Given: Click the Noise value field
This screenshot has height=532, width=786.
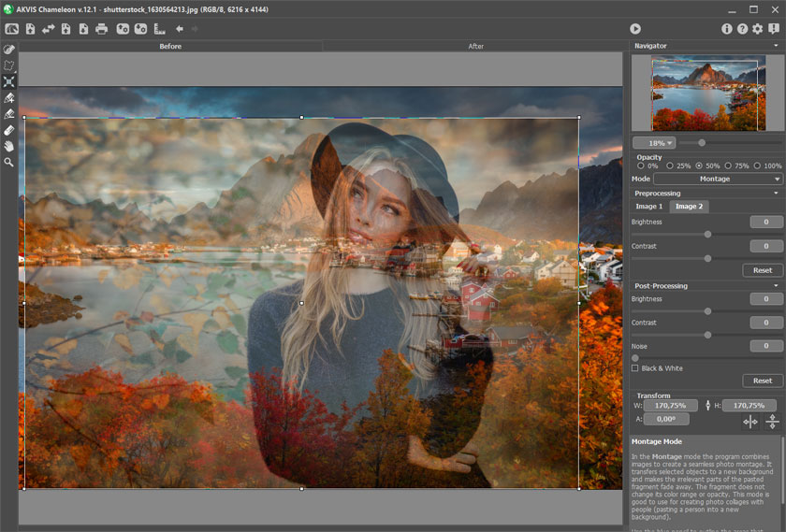Looking at the screenshot, I should (766, 346).
